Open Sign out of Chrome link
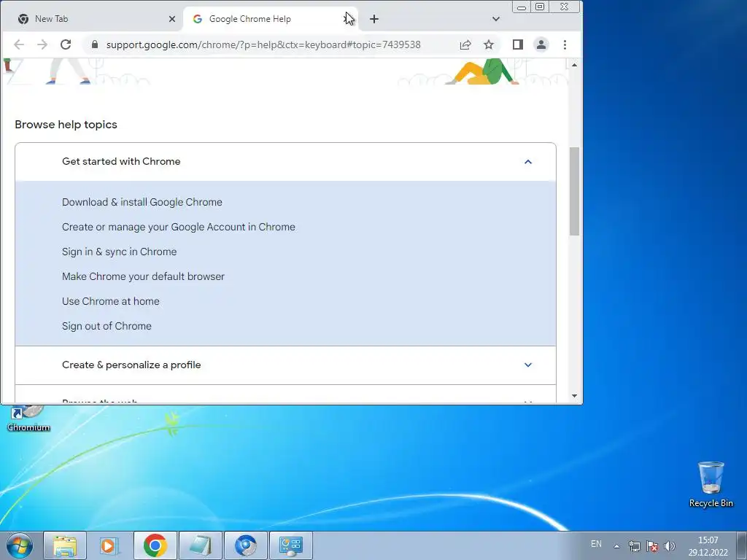This screenshot has height=560, width=747. [x=107, y=326]
